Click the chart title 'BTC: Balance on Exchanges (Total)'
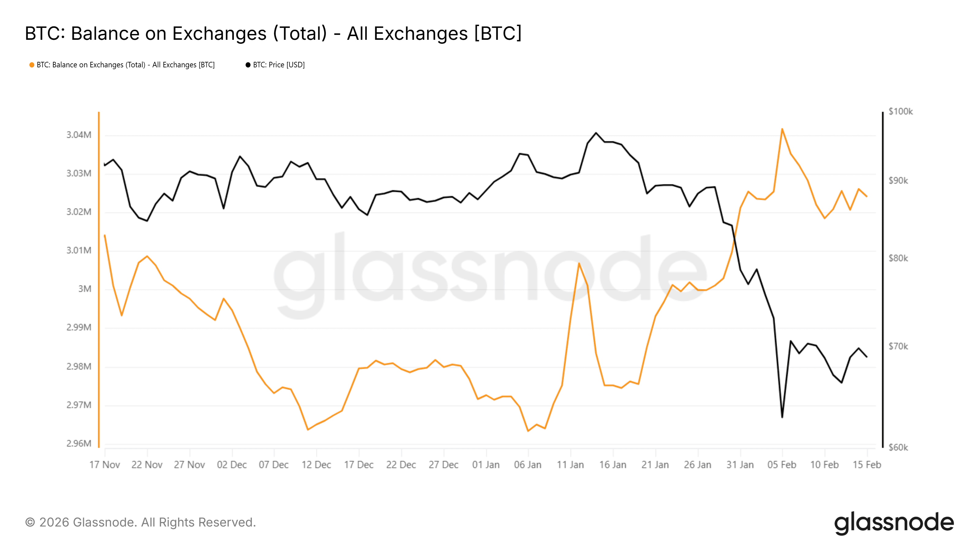 point(273,33)
